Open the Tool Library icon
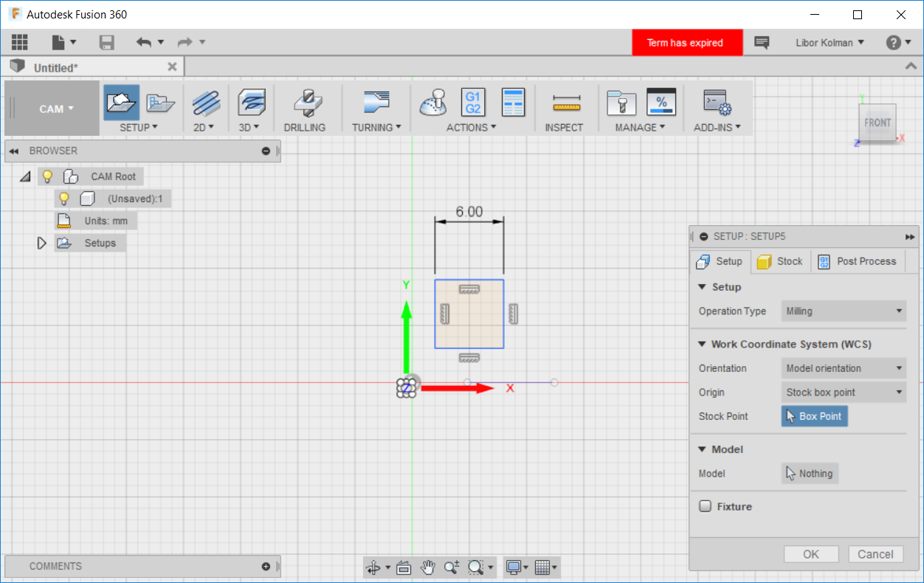Screen dimensions: 924x583 [621, 103]
